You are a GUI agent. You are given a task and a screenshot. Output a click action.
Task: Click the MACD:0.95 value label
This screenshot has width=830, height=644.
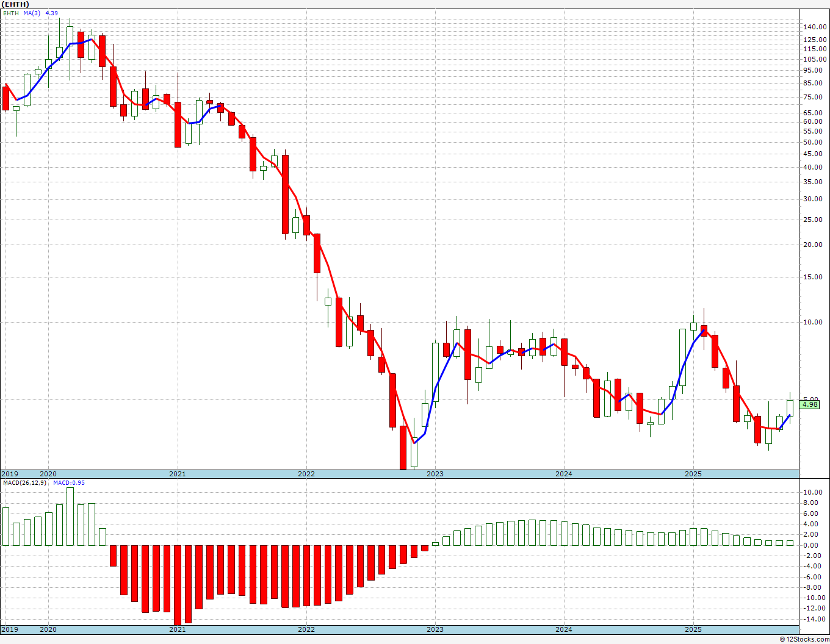click(x=68, y=482)
